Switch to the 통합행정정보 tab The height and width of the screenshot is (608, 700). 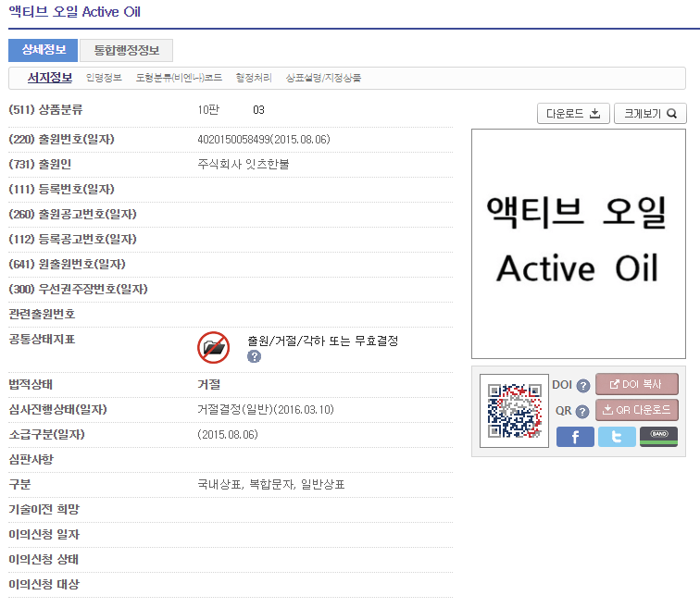[x=126, y=50]
